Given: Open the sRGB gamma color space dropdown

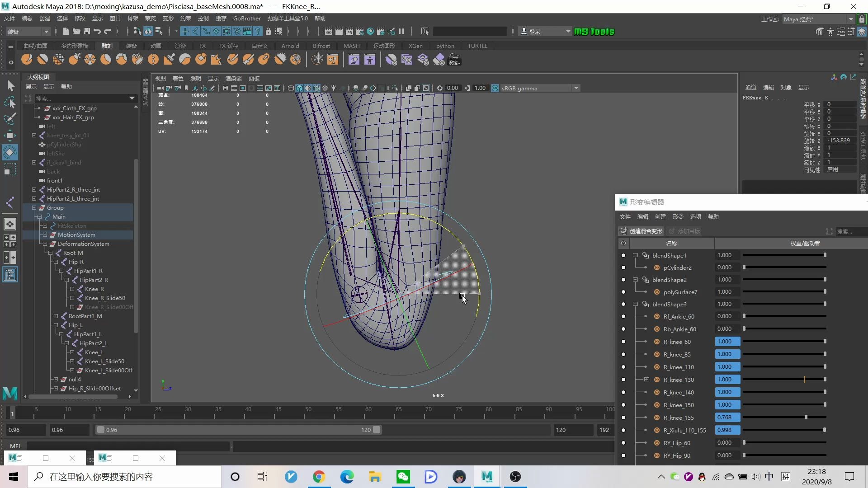Looking at the screenshot, I should tap(576, 88).
